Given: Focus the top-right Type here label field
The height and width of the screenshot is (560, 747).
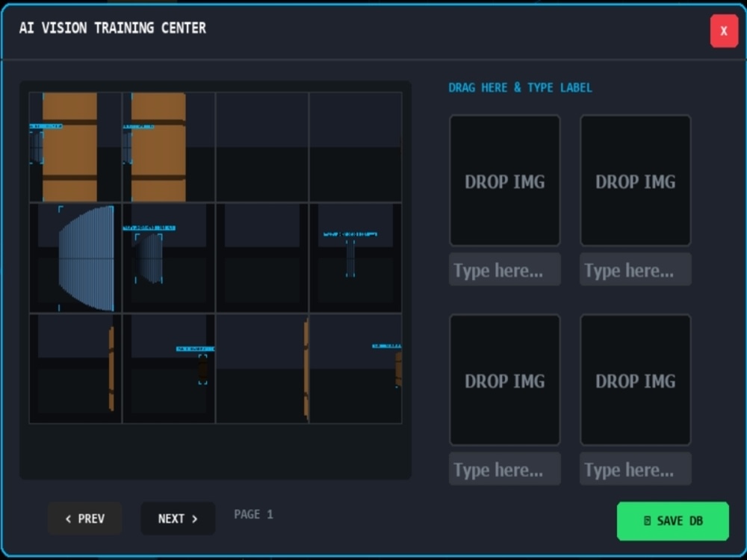Looking at the screenshot, I should click(635, 270).
